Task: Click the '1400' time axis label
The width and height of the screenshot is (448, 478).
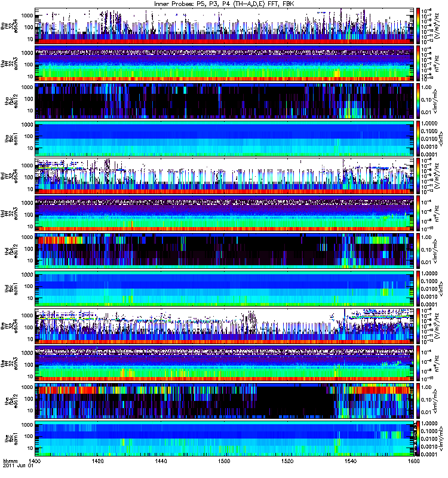Action: pos(35,461)
